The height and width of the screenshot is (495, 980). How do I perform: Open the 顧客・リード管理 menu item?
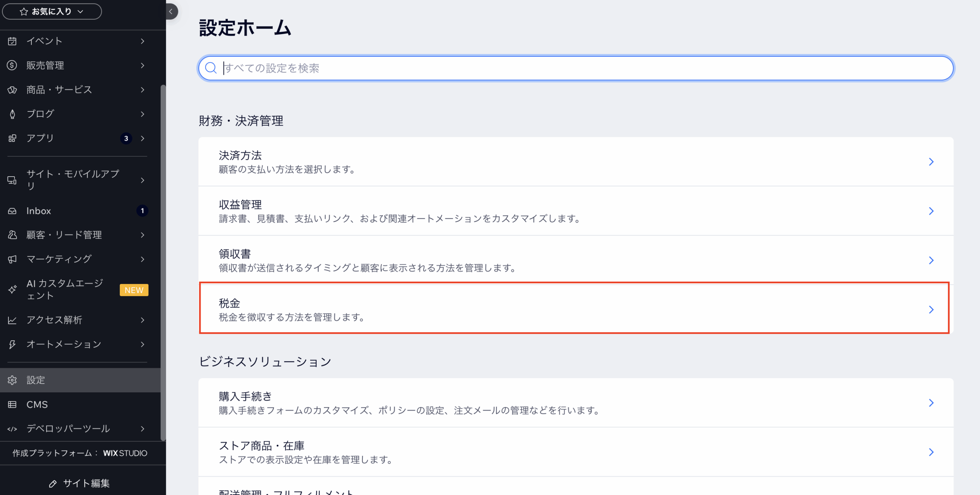click(x=64, y=235)
